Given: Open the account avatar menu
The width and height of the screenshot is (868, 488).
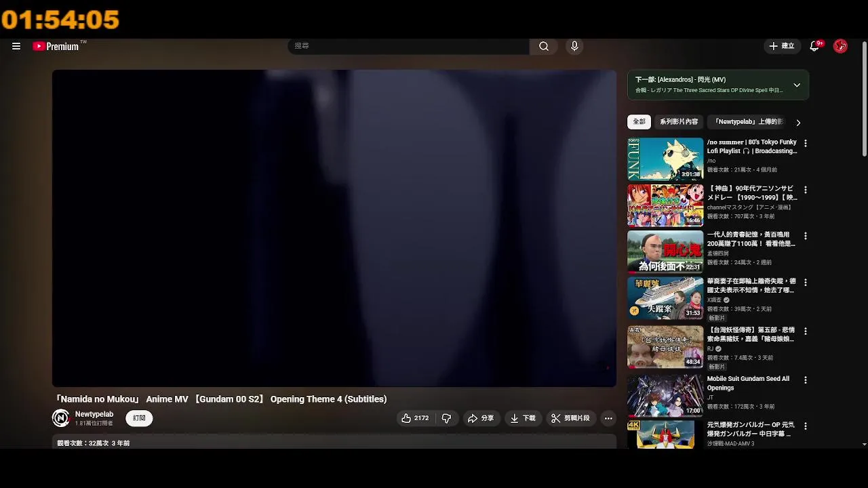Looking at the screenshot, I should tap(840, 46).
